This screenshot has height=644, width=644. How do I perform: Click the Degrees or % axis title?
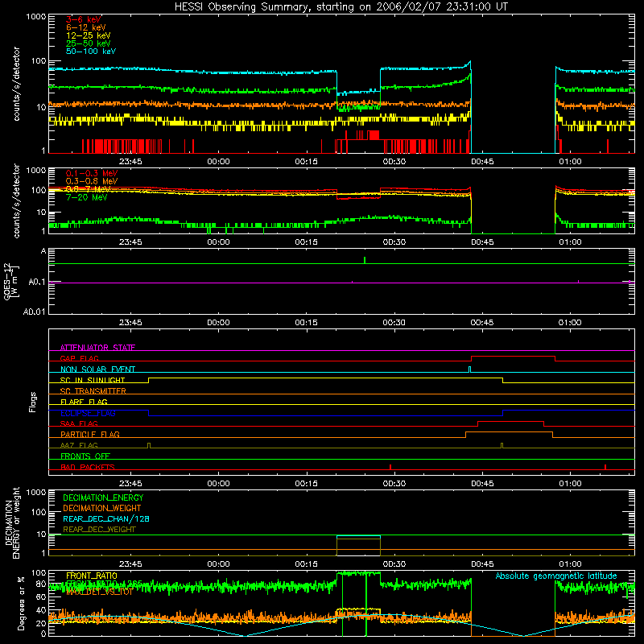[21, 603]
